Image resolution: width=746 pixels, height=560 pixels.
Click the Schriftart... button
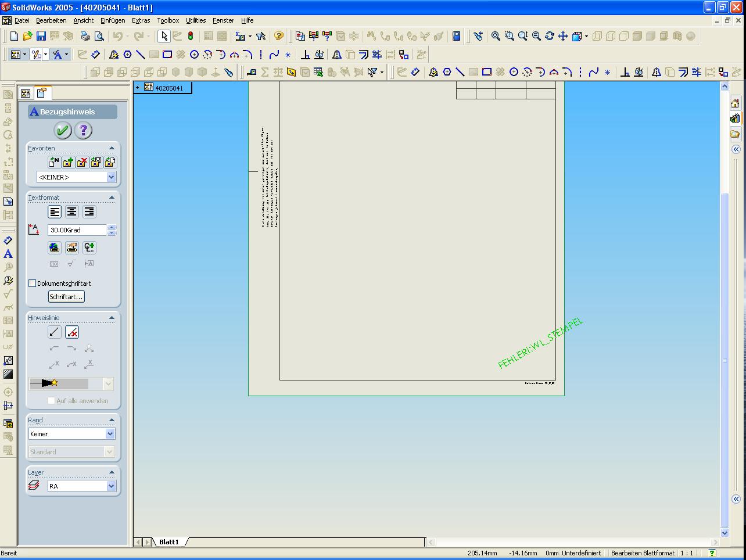pyautogui.click(x=66, y=297)
